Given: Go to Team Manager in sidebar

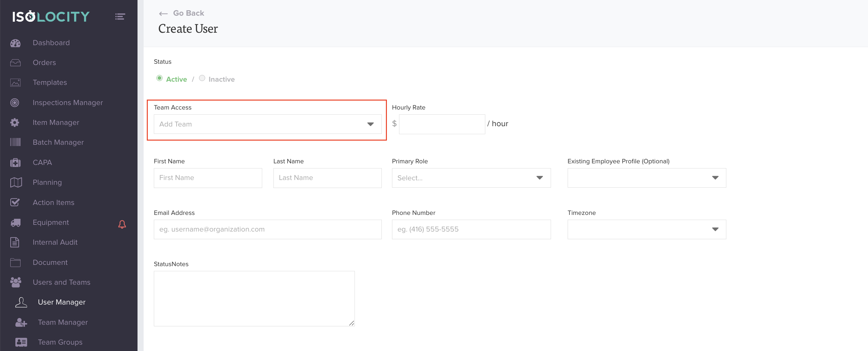Looking at the screenshot, I should pos(63,322).
